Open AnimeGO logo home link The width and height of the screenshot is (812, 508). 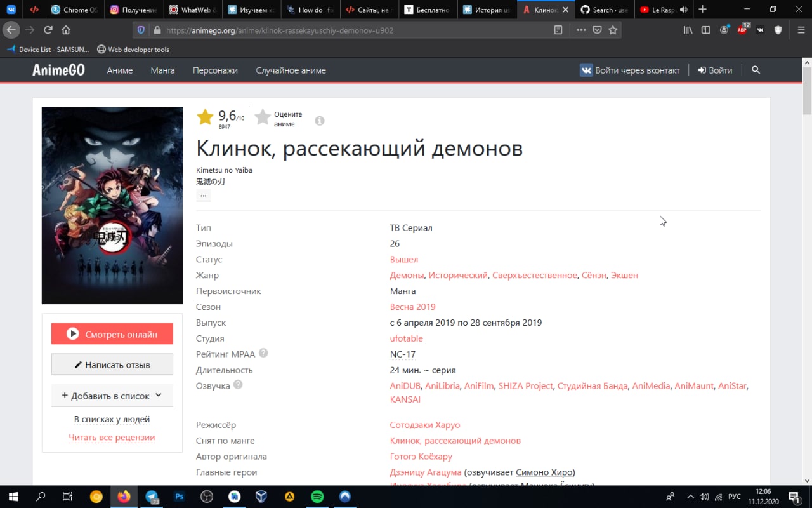tap(58, 70)
